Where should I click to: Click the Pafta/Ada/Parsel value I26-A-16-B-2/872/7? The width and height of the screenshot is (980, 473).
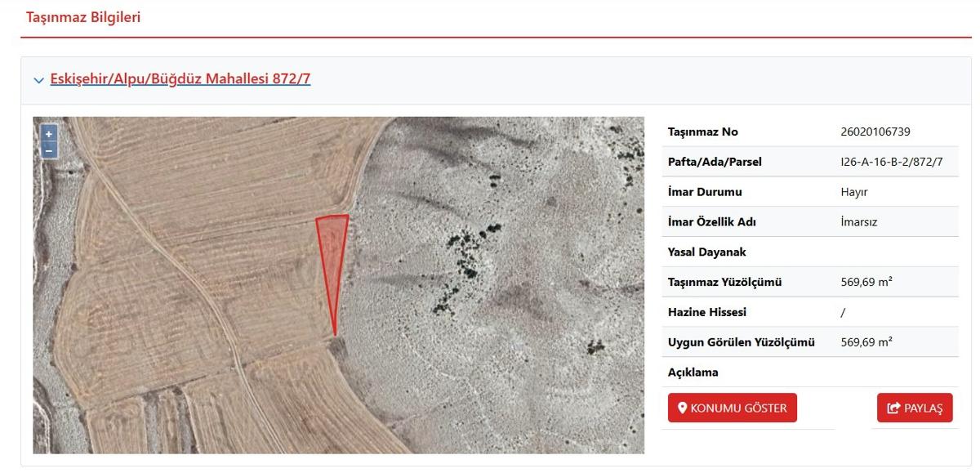(x=892, y=162)
